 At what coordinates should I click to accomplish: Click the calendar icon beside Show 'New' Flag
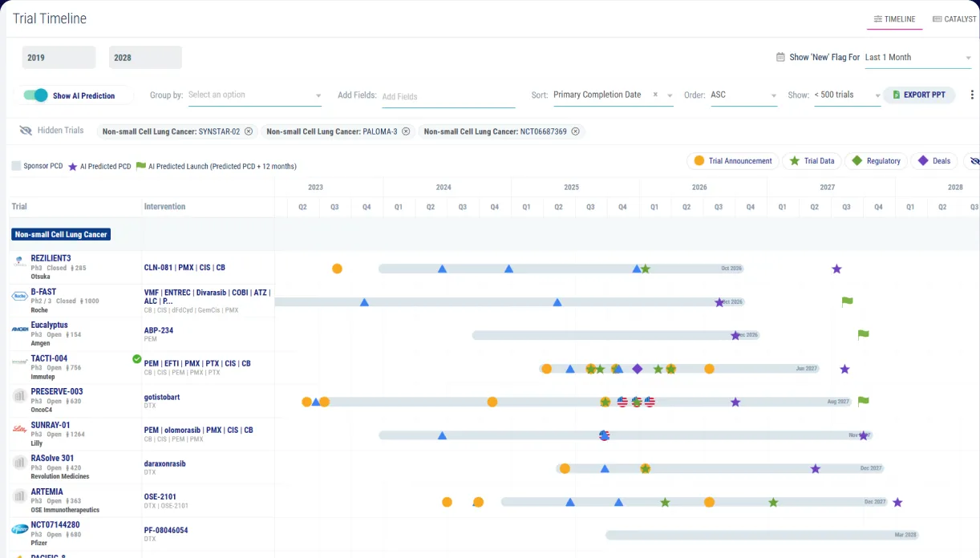tap(780, 57)
